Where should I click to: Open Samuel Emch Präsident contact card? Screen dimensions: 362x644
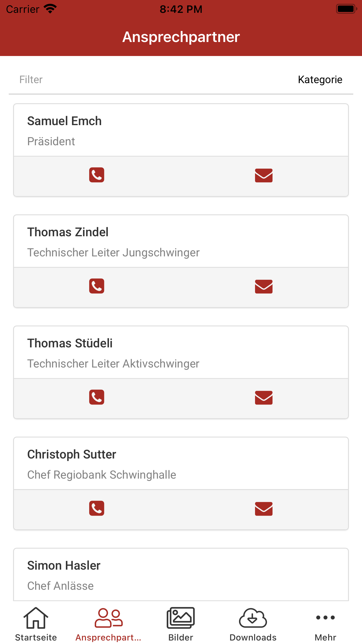(181, 130)
